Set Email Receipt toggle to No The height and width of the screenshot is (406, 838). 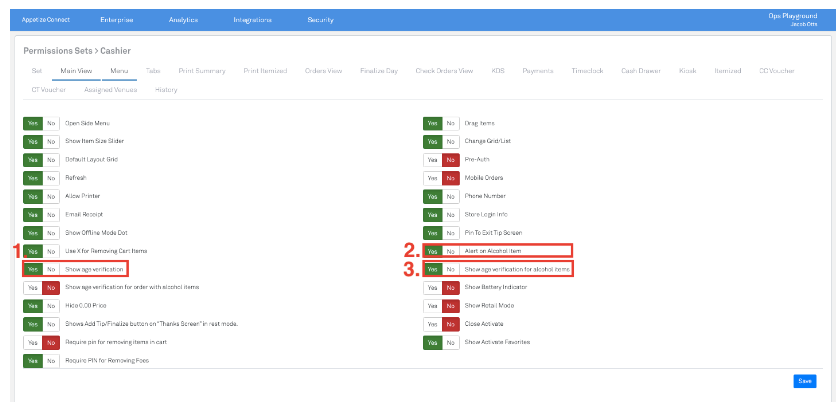[51, 215]
